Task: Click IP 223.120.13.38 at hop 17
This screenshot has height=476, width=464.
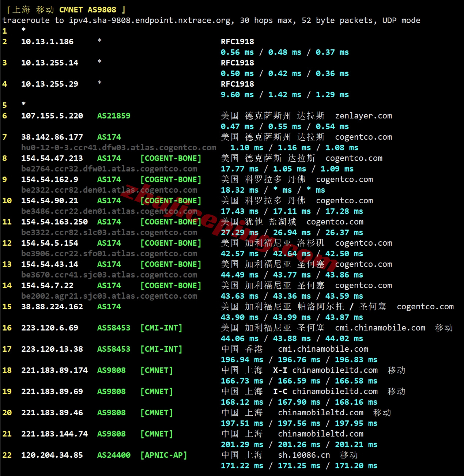Action: (x=52, y=349)
